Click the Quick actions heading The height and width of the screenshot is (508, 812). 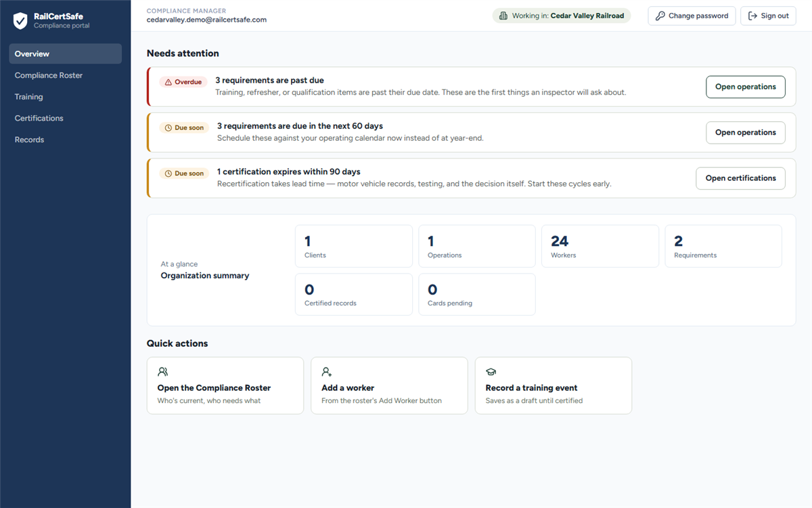177,343
